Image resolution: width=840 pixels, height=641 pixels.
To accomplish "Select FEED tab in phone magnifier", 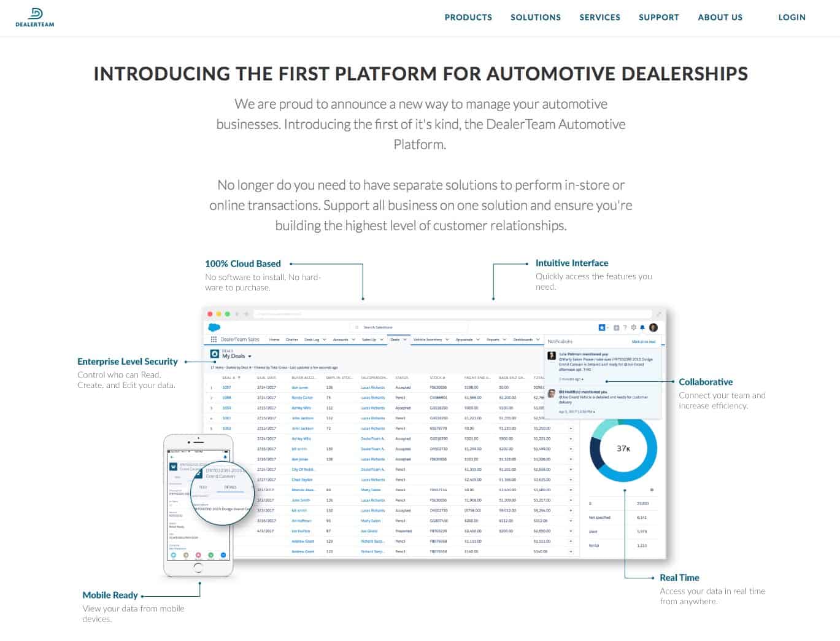I will pos(202,487).
